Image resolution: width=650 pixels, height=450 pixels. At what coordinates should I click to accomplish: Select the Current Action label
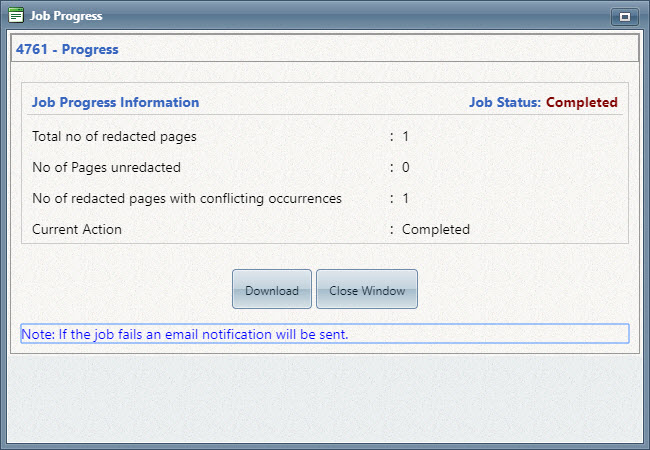click(77, 230)
